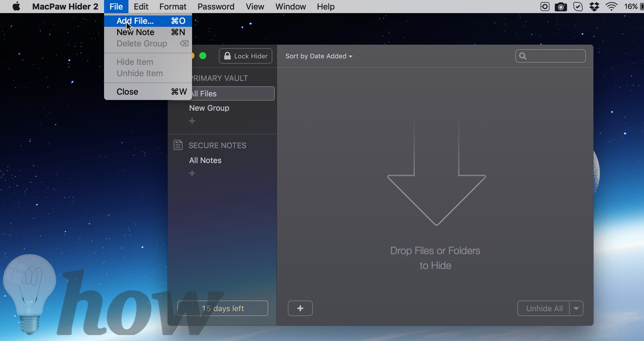
Task: Click All Notes under Secure Notes
Action: tap(205, 160)
